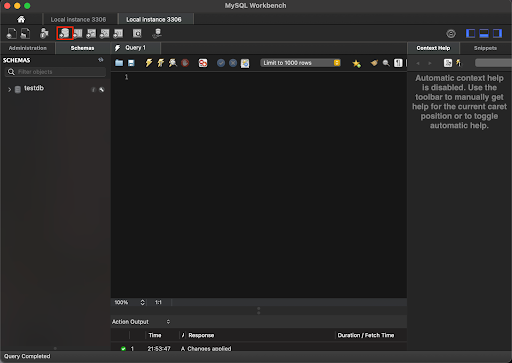Click the beautify query broom icon
Viewport: 512px width, 363px height.
tap(374, 63)
